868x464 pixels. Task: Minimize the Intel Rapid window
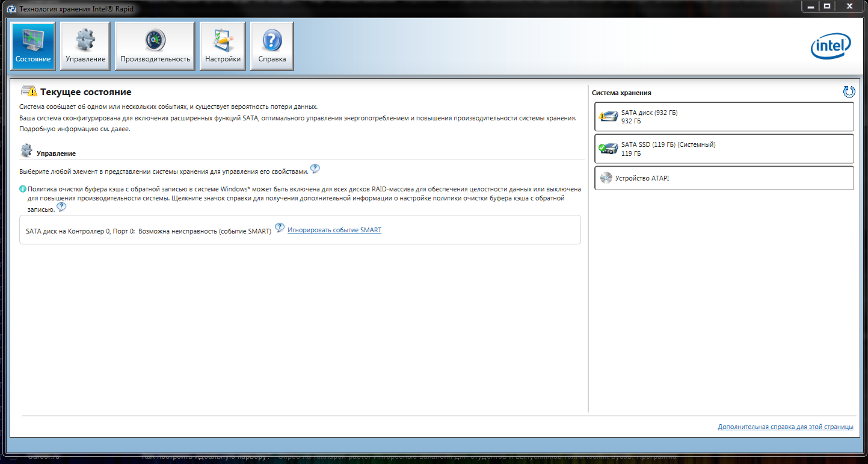810,5
